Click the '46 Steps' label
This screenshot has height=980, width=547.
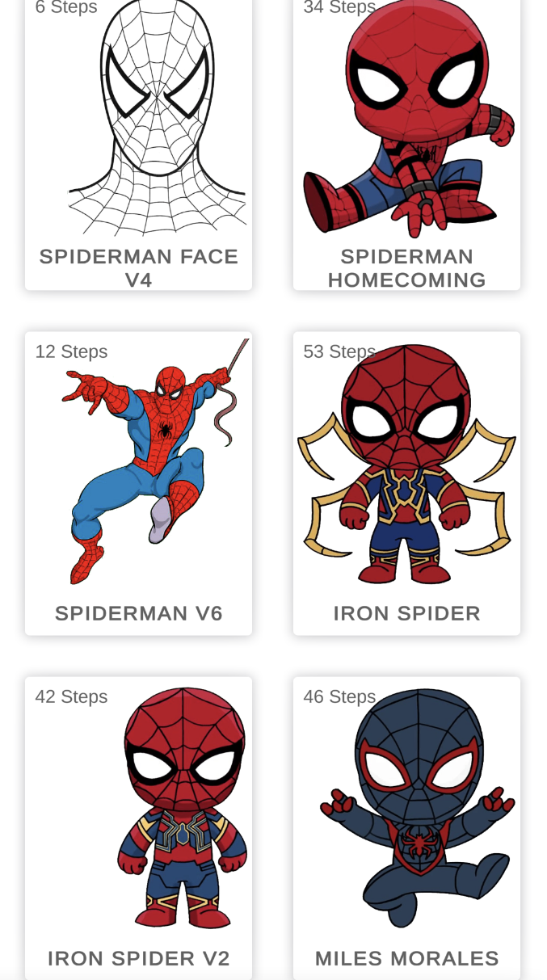tap(339, 696)
